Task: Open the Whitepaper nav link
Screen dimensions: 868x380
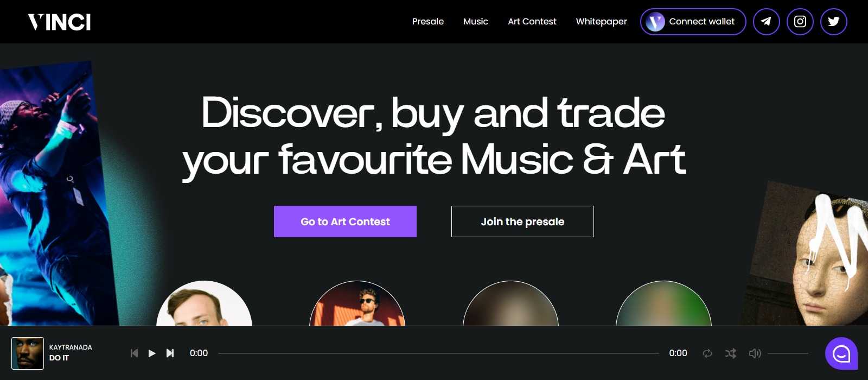Action: point(601,22)
